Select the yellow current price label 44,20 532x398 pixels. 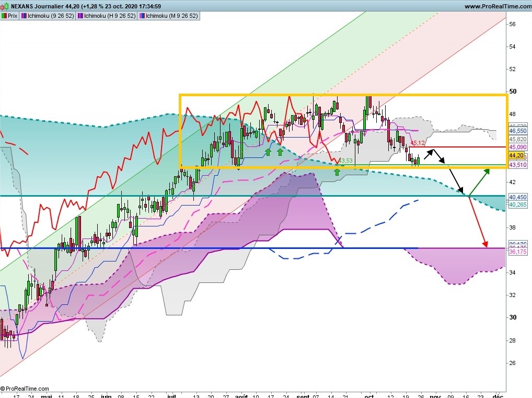click(x=516, y=155)
